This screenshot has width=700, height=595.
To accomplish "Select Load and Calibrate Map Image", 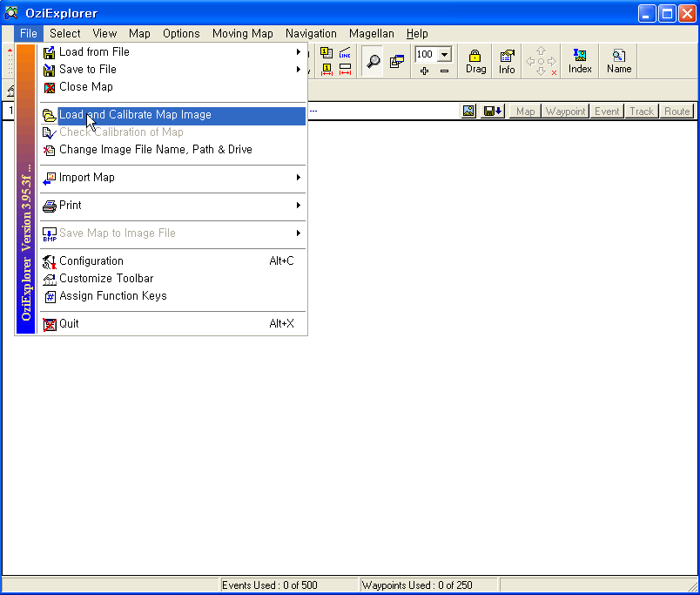I will 172,115.
